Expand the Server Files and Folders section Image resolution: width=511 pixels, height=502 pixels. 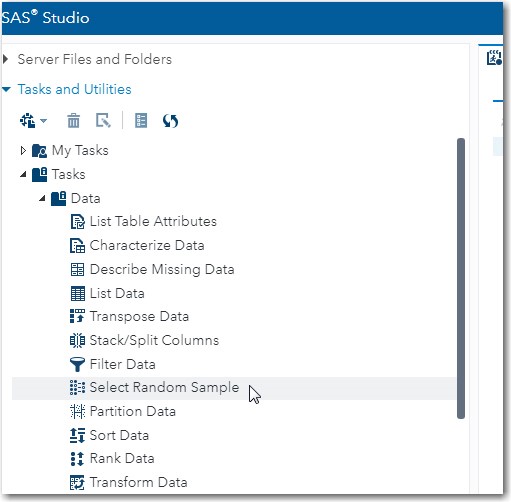pos(5,59)
